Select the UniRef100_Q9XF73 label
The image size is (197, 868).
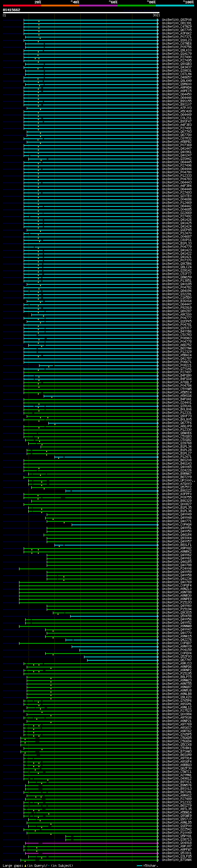pyautogui.click(x=177, y=416)
